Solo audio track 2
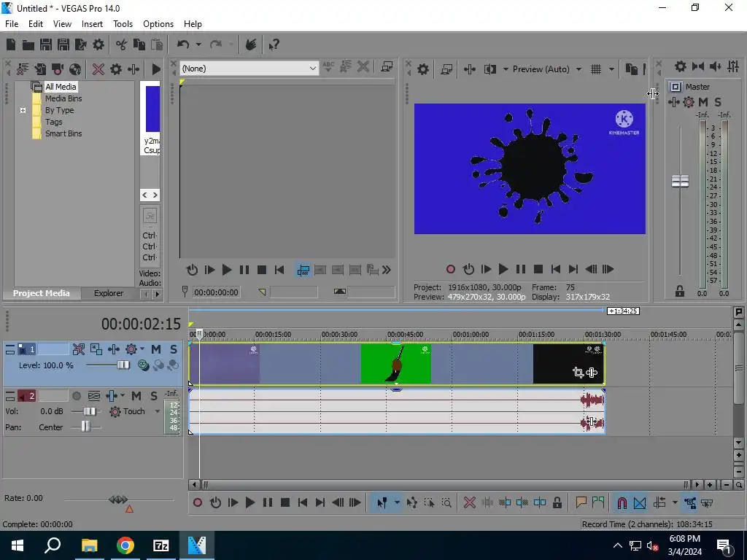 point(154,396)
